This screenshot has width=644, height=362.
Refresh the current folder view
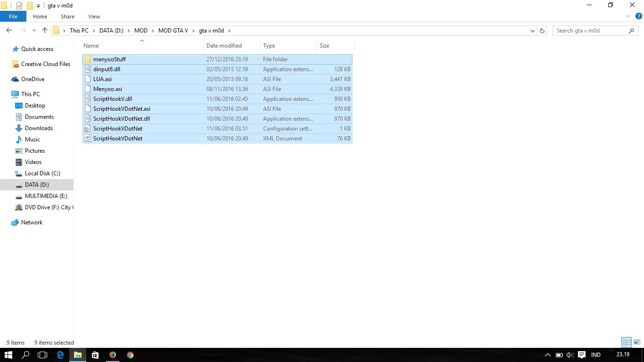pos(542,31)
